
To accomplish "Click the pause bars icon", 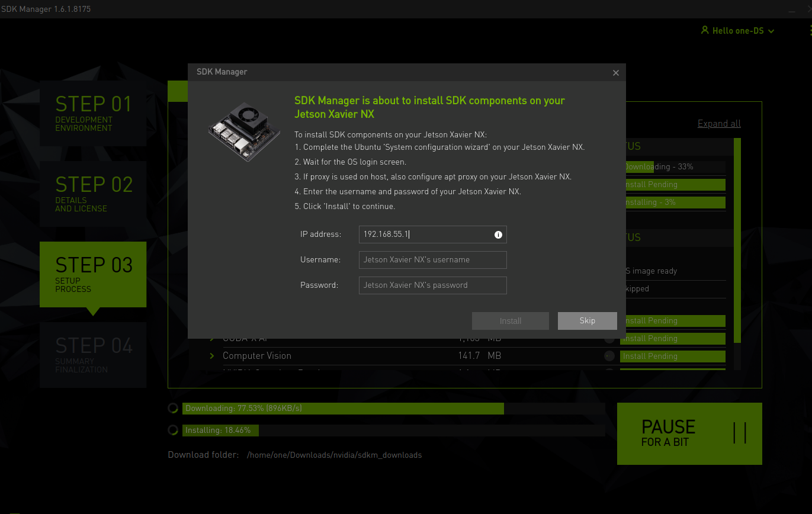I will tap(740, 433).
